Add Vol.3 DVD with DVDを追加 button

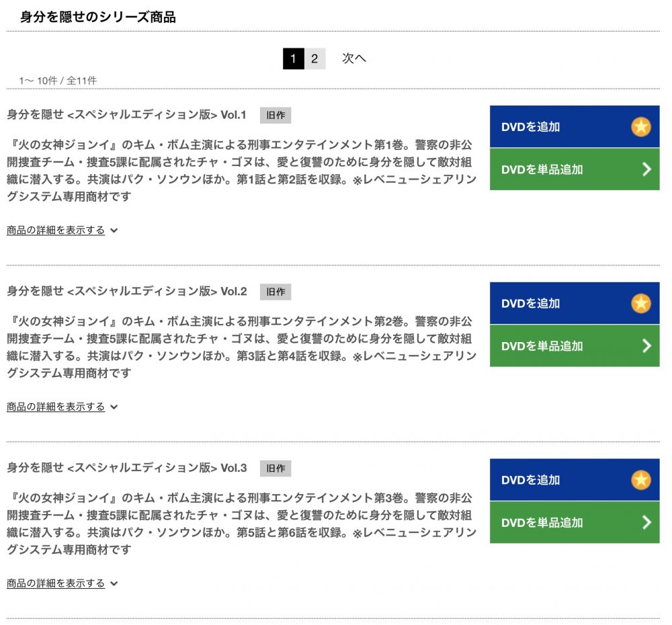pyautogui.click(x=575, y=480)
